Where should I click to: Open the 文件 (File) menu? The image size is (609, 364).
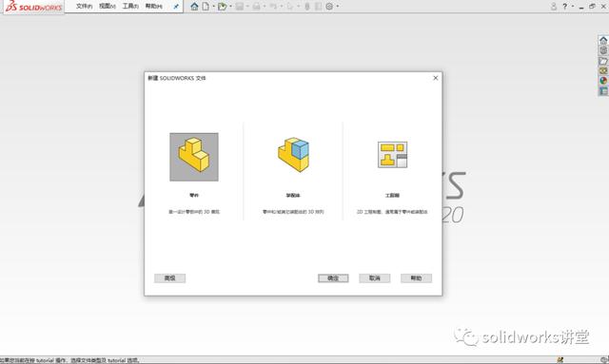(x=85, y=7)
